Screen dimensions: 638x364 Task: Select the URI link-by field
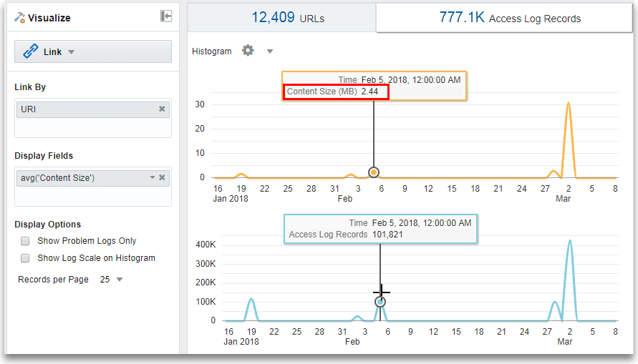point(93,109)
